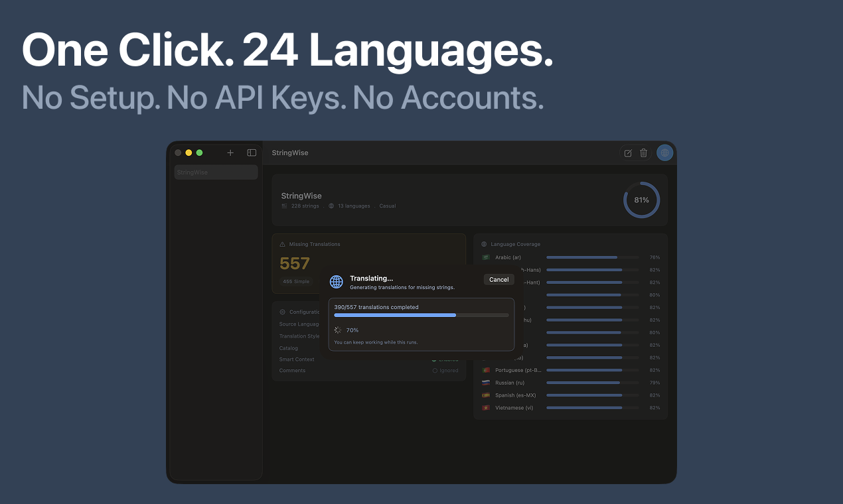Click the '70%' progress text

coord(352,330)
